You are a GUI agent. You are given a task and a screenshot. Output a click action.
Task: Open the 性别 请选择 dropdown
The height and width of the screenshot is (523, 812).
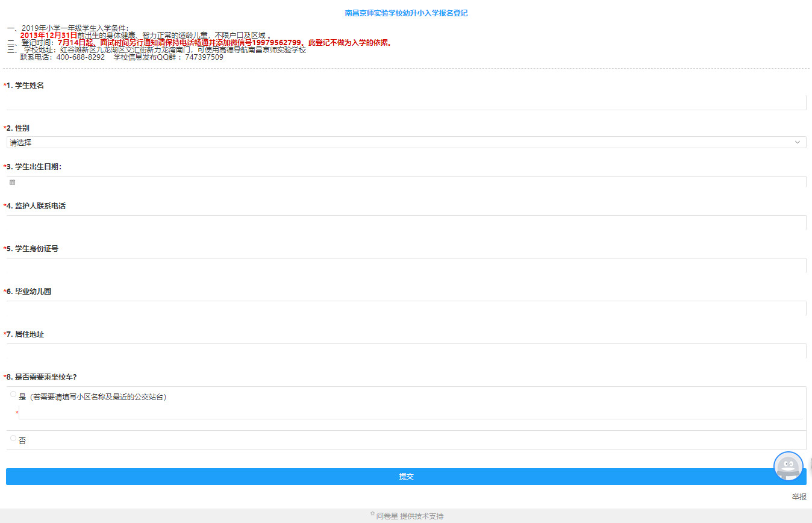point(406,142)
